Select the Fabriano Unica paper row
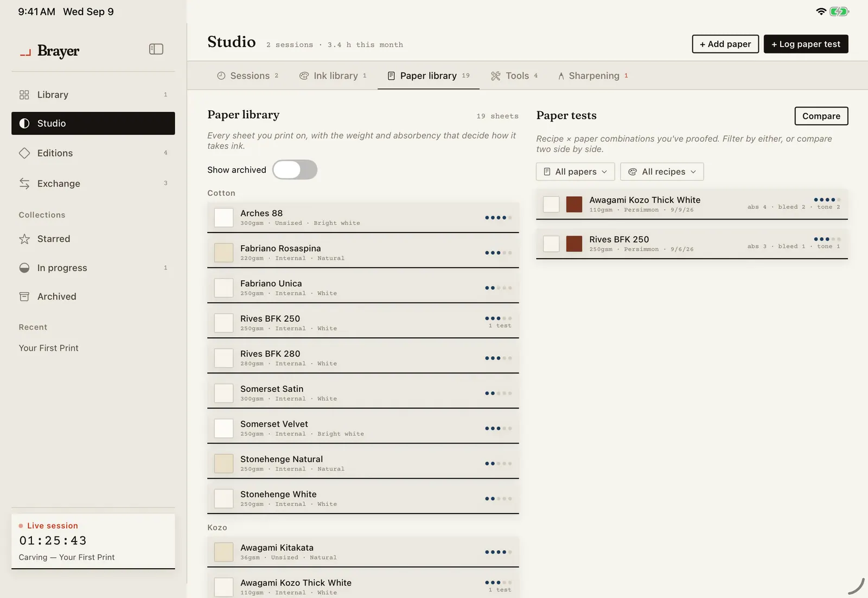 coord(363,288)
